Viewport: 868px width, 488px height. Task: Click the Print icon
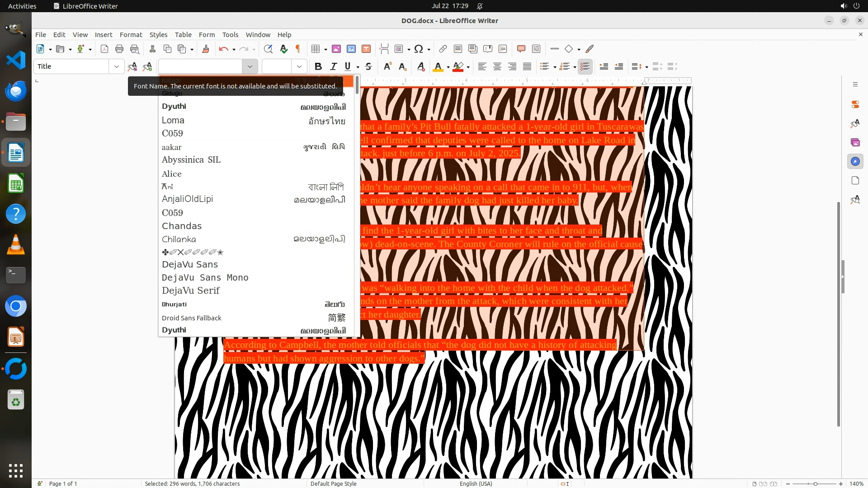119,49
